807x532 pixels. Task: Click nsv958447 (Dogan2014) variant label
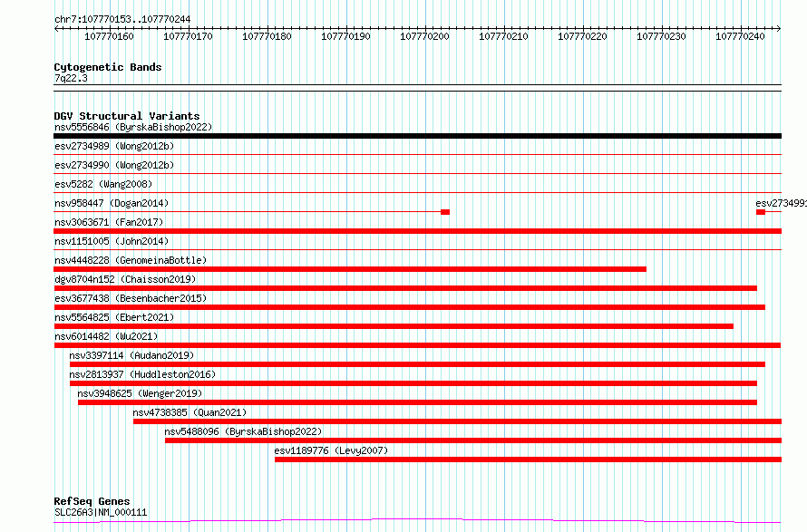pos(112,203)
